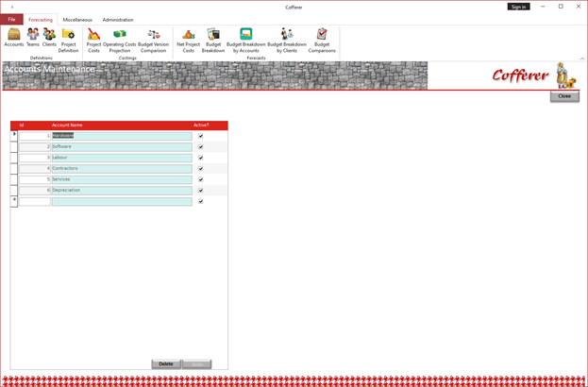588x387 pixels.
Task: Open the Accounts definitions icon
Action: click(14, 37)
